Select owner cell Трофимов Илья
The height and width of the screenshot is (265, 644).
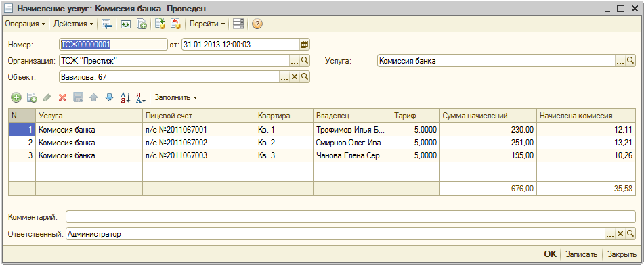(352, 130)
